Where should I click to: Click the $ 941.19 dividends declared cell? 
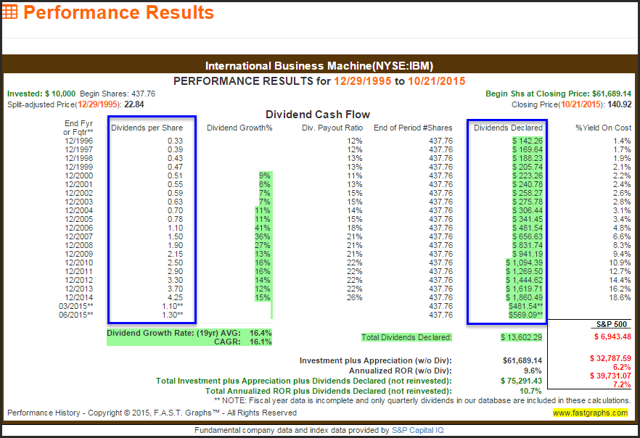(x=528, y=254)
